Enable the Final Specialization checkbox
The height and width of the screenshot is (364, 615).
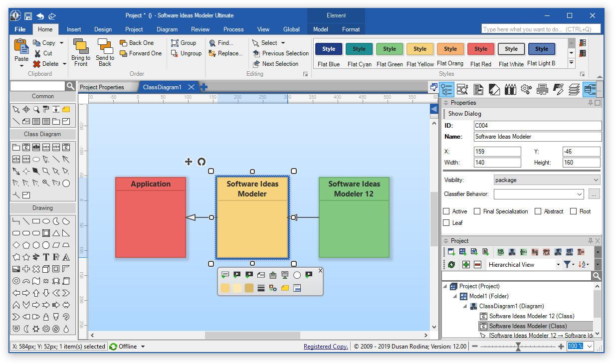(x=477, y=211)
